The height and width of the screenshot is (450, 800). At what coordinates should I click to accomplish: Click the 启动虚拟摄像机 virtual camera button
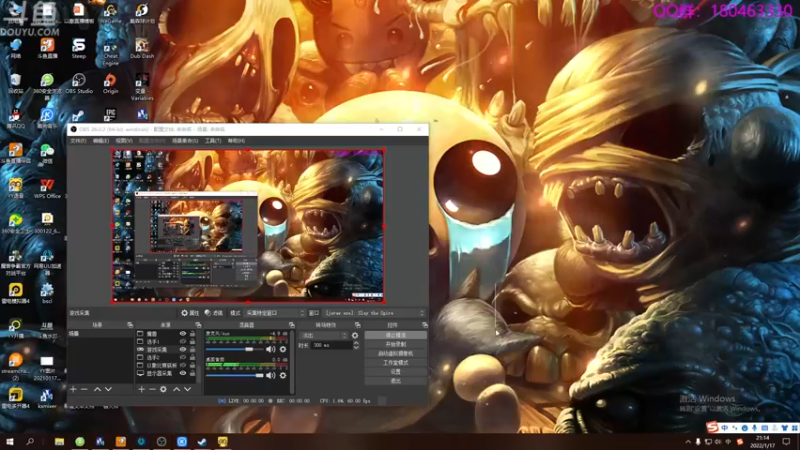(x=395, y=354)
